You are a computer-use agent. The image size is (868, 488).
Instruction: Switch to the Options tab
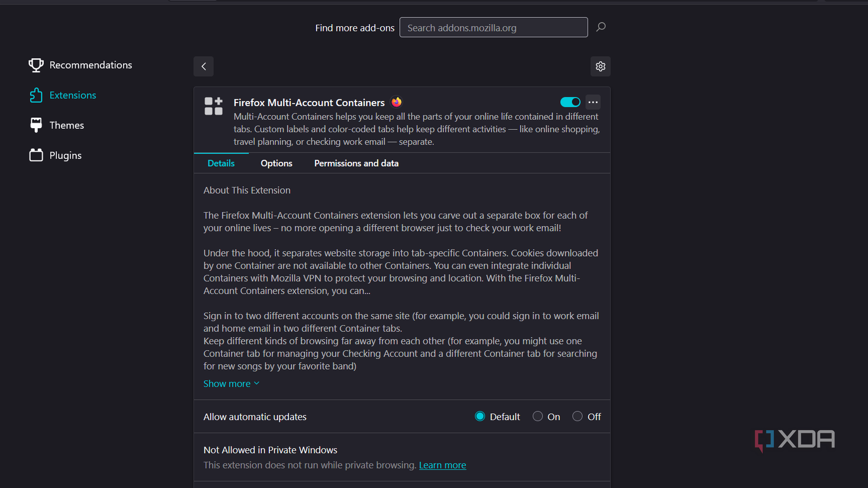276,163
